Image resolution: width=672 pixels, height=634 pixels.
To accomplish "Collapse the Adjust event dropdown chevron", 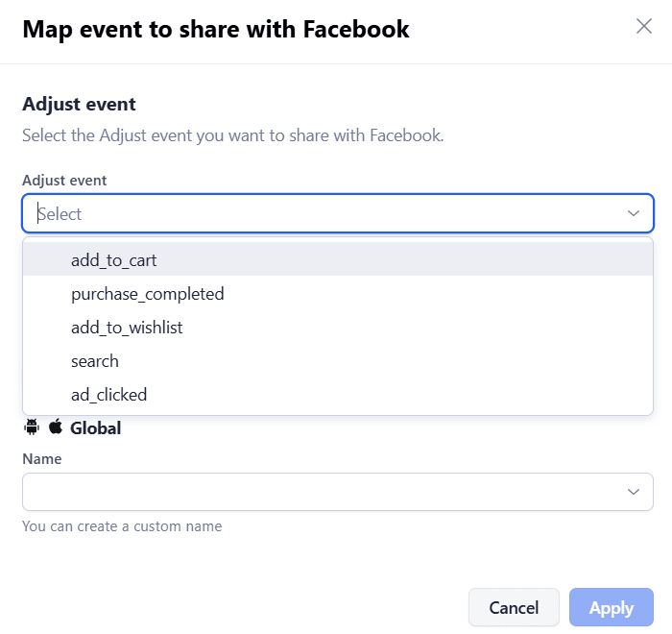I will [x=634, y=213].
